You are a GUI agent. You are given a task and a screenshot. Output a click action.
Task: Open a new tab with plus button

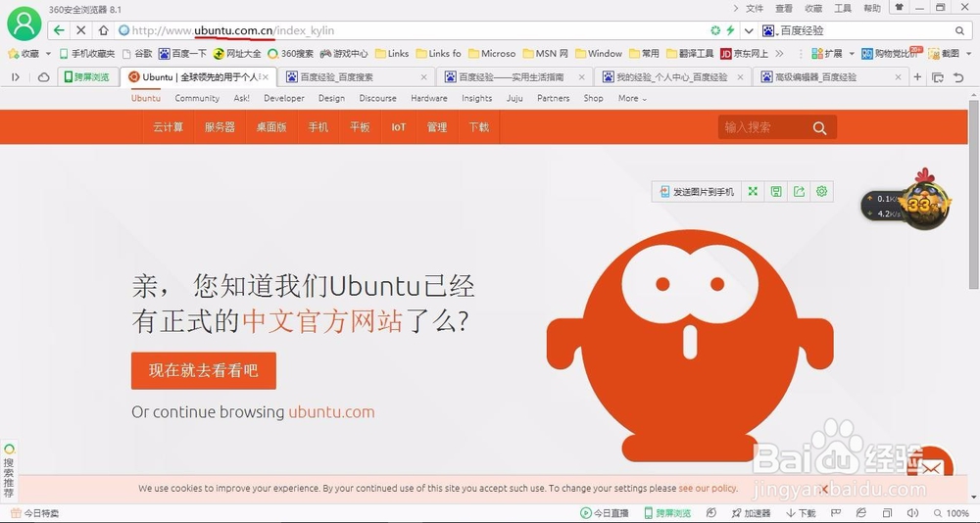tap(917, 76)
